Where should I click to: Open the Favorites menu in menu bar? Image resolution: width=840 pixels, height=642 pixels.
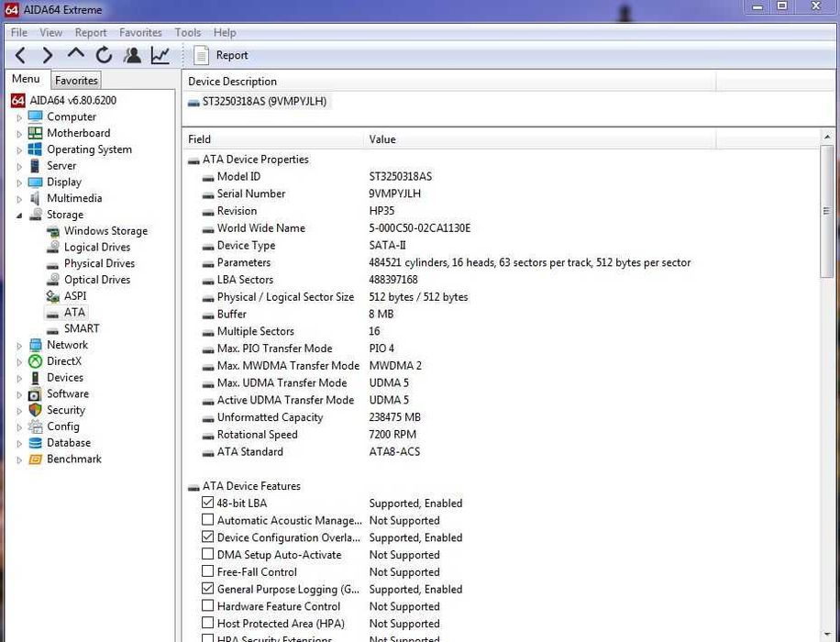140,33
